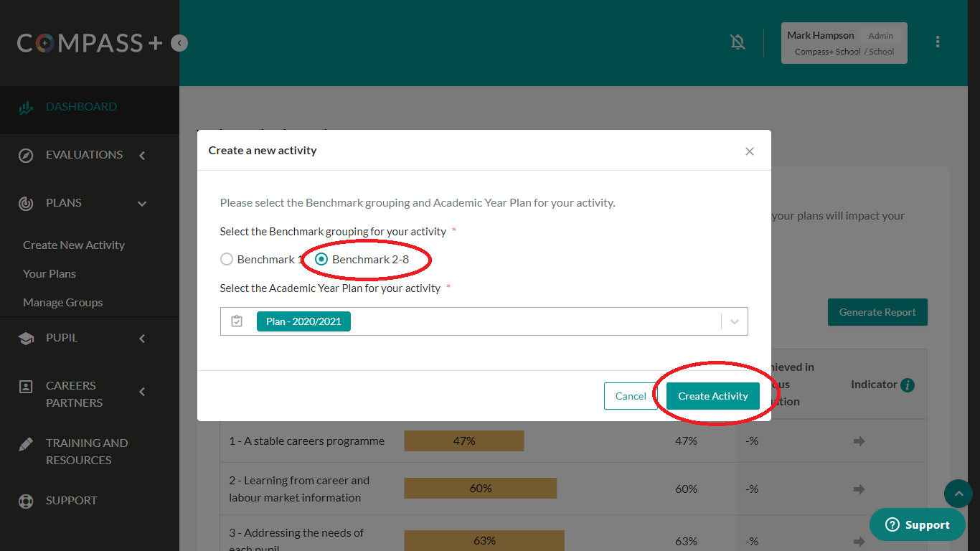Click the Indicator info icon
This screenshot has height=551, width=980.
908,385
